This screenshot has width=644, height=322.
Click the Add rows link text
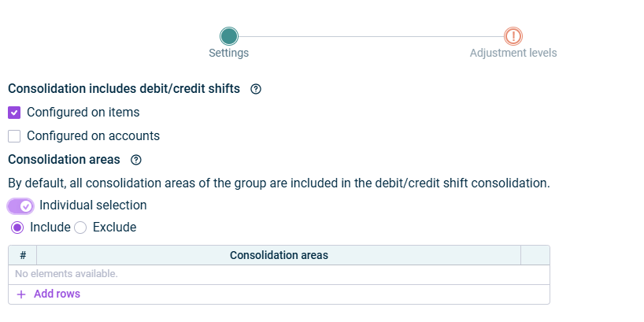coord(57,294)
